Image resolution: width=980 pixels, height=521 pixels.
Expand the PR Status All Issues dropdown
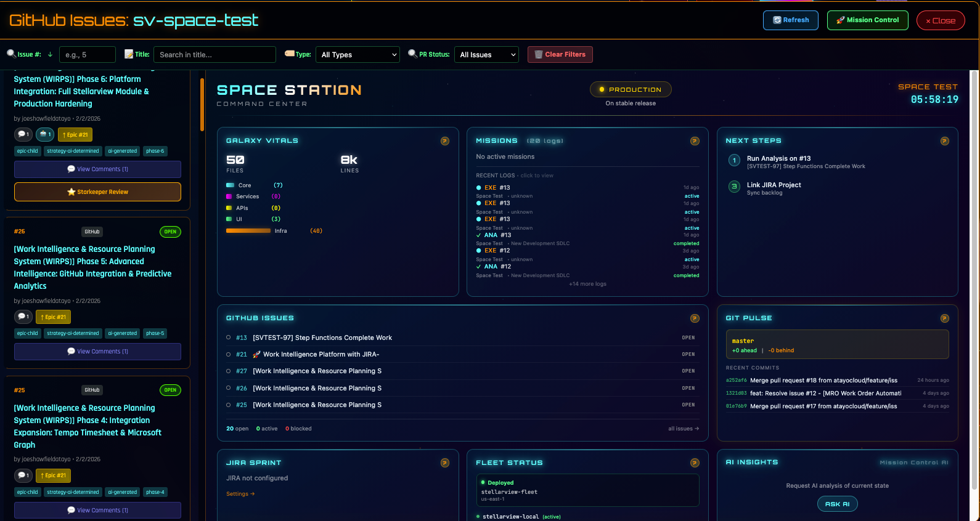[x=486, y=55]
